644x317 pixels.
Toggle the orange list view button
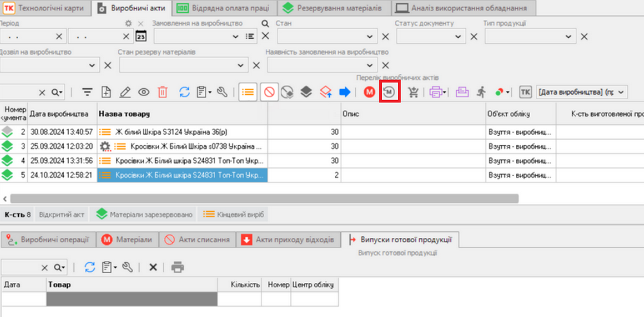click(x=247, y=92)
